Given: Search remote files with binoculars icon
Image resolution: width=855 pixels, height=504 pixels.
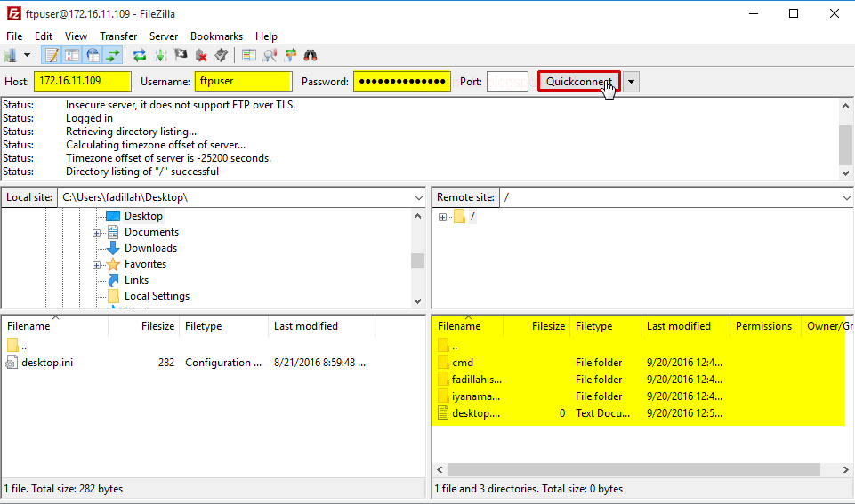Looking at the screenshot, I should 311,55.
